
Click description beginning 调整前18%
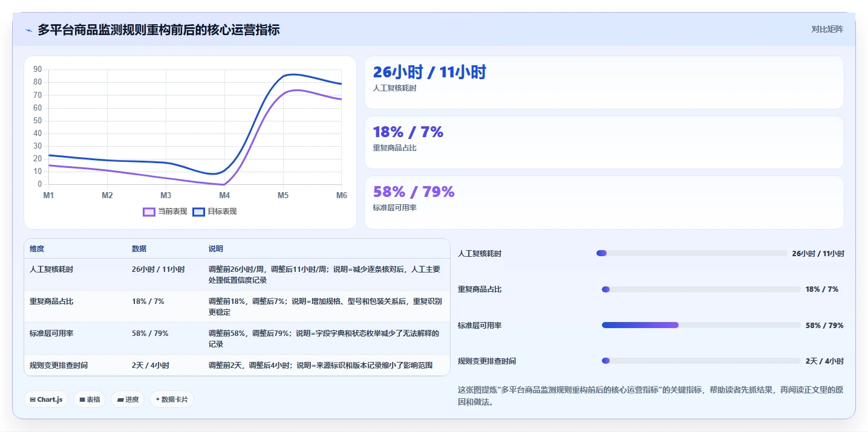pyautogui.click(x=325, y=306)
